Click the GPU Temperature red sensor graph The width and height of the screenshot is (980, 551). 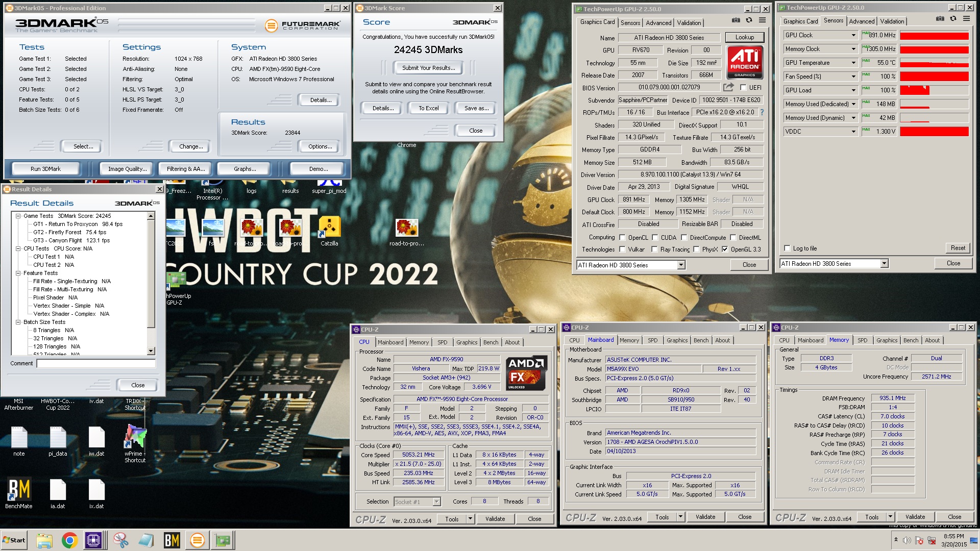tap(934, 63)
